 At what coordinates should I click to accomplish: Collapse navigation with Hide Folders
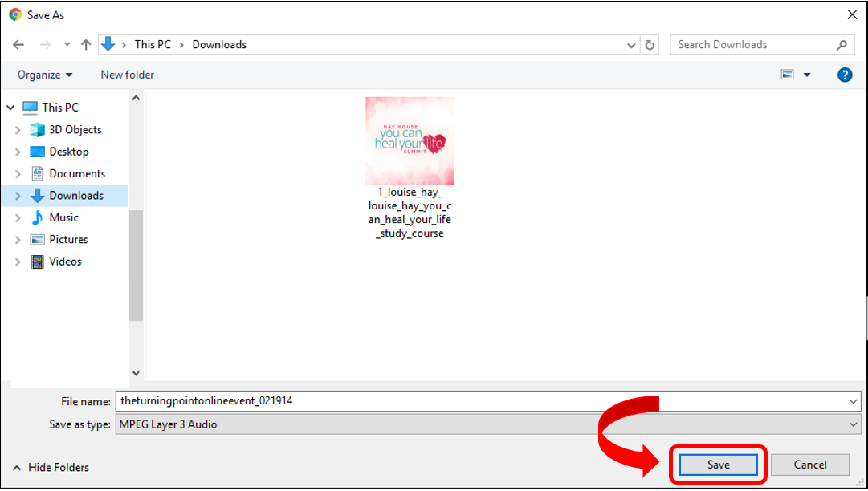(50, 467)
